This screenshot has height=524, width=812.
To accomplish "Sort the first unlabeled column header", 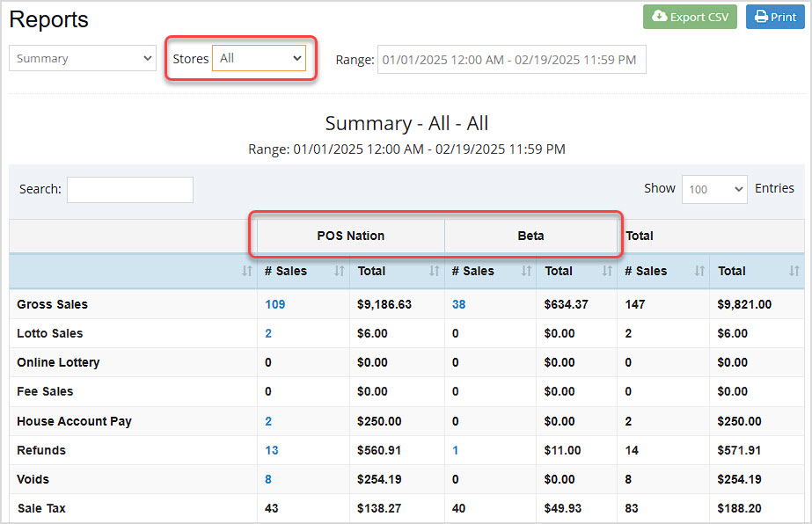I will pos(247,271).
